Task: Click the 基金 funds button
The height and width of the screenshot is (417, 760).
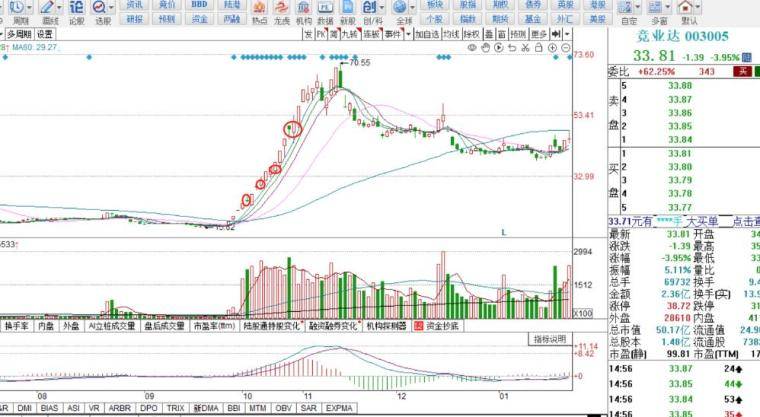Action: 533,19
